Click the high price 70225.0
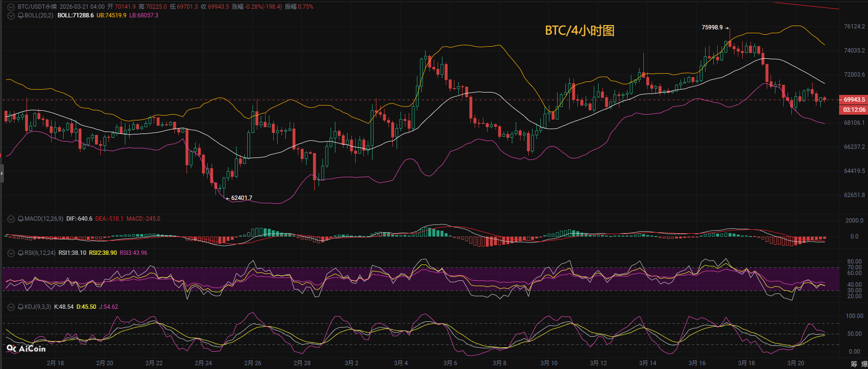The image size is (868, 369). pyautogui.click(x=156, y=7)
